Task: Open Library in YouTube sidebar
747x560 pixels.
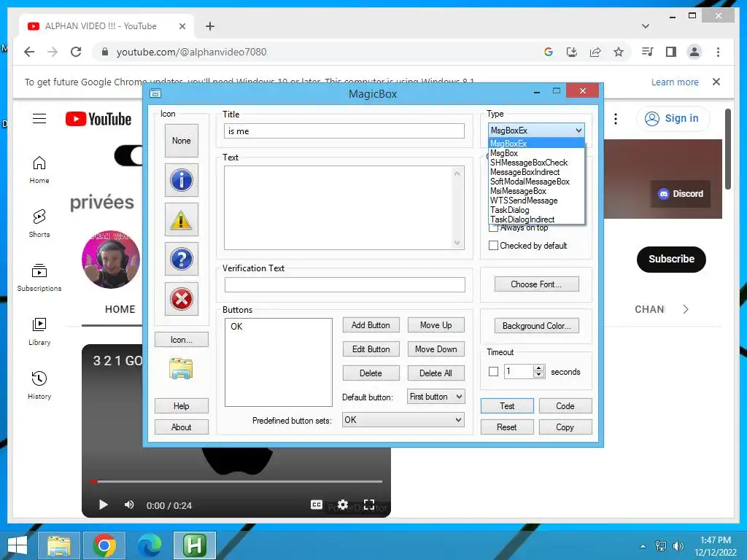Action: [x=39, y=332]
